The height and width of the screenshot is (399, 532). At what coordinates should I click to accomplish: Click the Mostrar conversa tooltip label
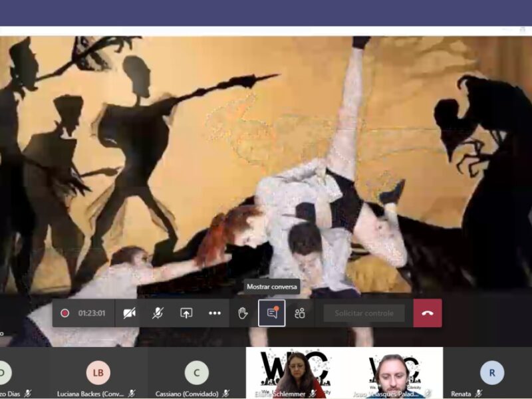tap(272, 287)
